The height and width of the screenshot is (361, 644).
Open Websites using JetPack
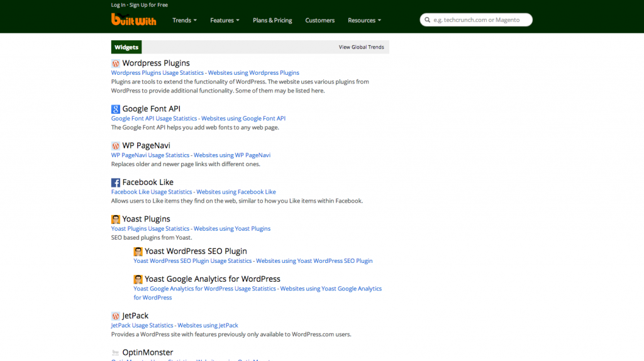[208, 325]
